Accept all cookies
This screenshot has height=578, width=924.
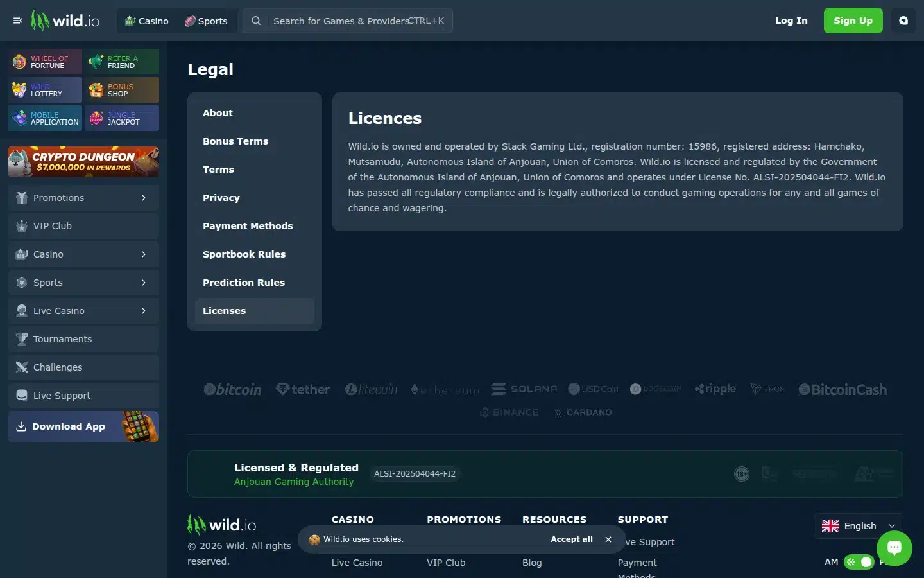click(x=572, y=539)
